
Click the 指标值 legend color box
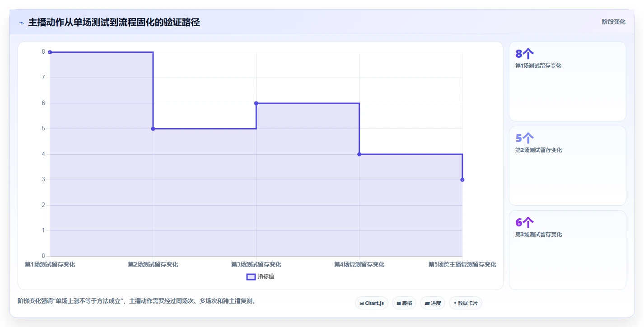coord(251,276)
